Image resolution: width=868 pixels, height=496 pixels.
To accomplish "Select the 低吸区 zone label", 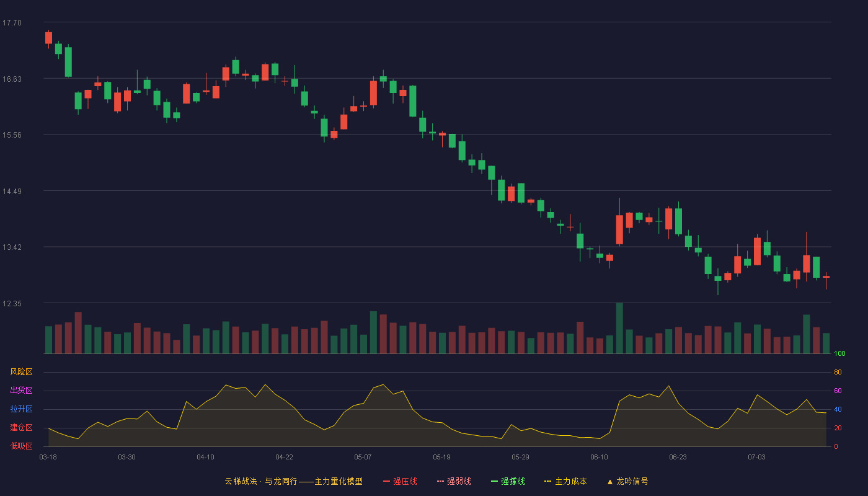I will [x=21, y=446].
